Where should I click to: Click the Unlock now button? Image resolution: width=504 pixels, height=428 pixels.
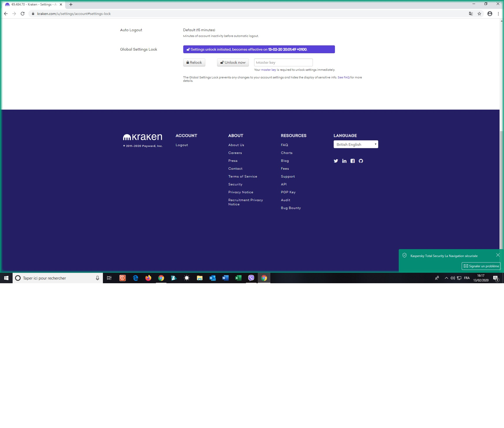233,62
